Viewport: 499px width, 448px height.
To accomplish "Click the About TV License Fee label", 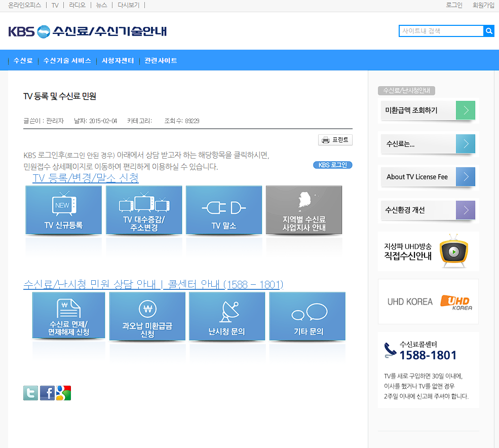I will tap(417, 177).
